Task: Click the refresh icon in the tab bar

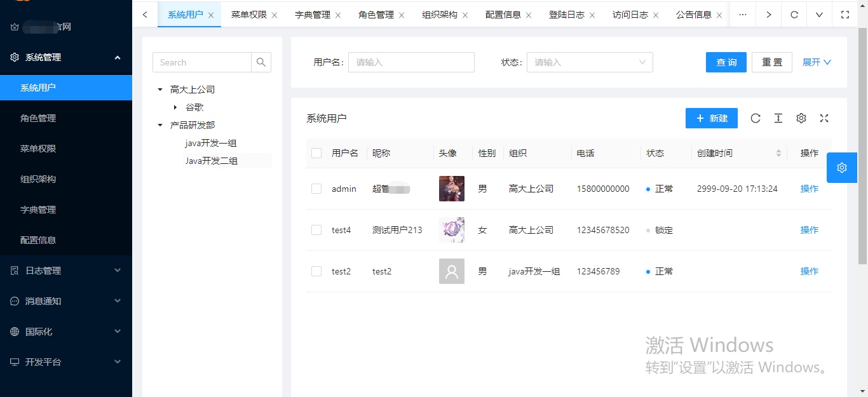Action: [794, 14]
